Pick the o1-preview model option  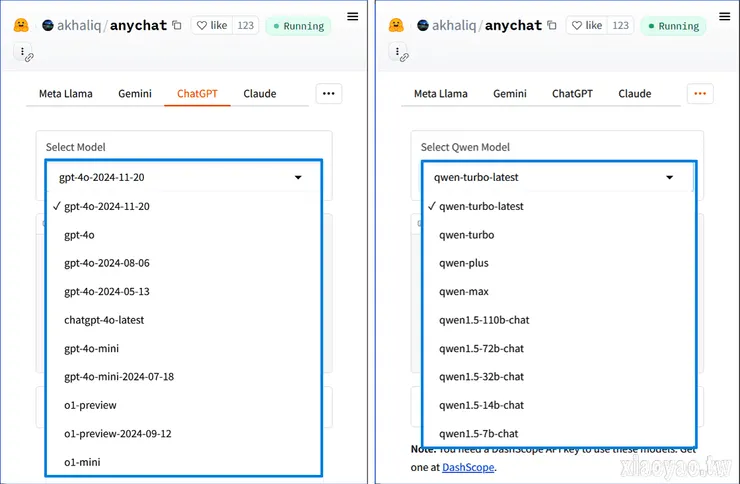184,405
